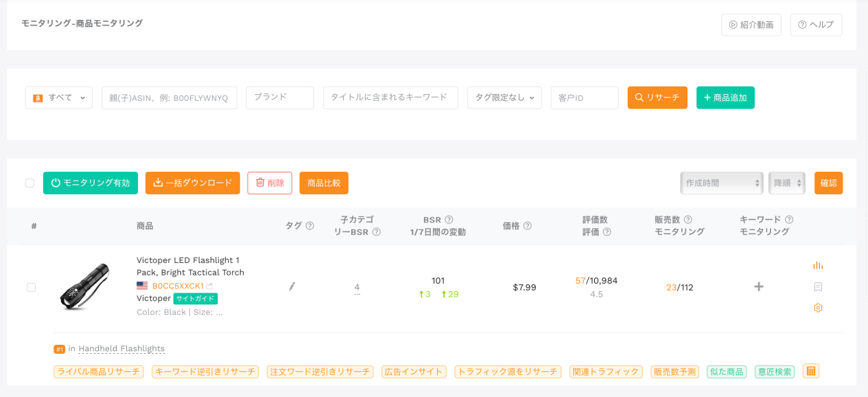Click the notes icon in product row
The height and width of the screenshot is (397, 868).
[x=817, y=287]
